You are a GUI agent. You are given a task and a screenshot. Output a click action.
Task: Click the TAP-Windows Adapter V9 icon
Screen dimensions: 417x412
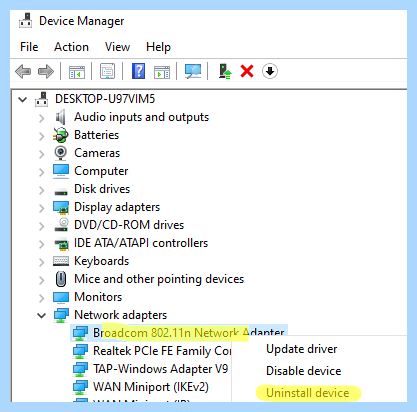click(80, 369)
